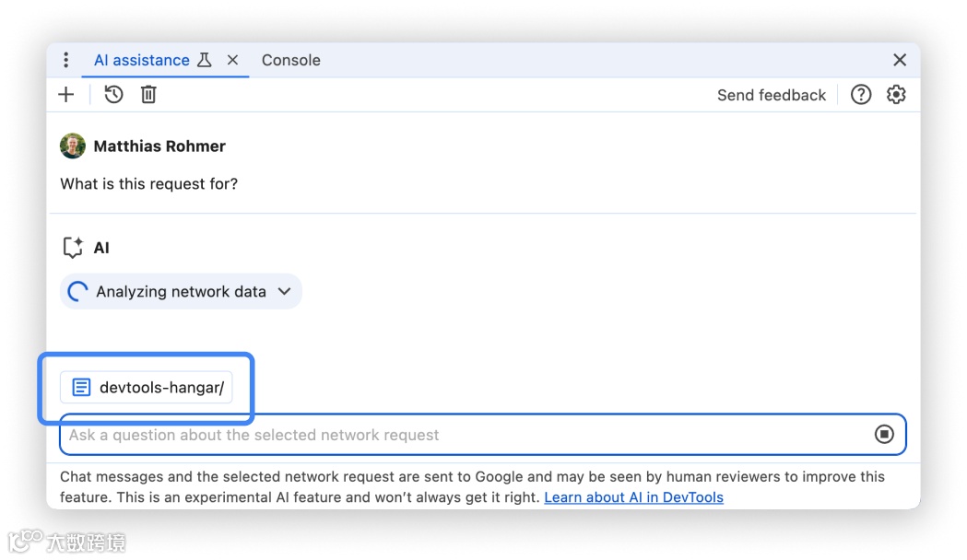Open AI assistance settings gear
Image resolution: width=967 pixels, height=560 pixels.
tap(896, 95)
